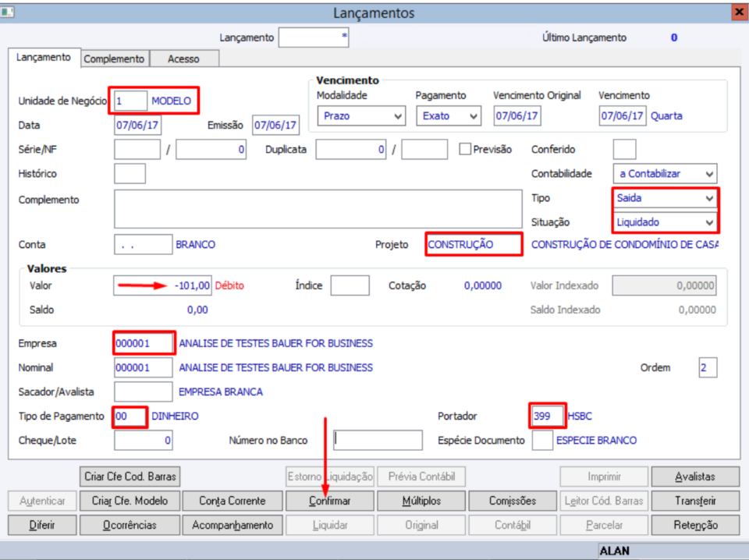Open the Acesso tab
The image size is (749, 560).
pos(183,59)
